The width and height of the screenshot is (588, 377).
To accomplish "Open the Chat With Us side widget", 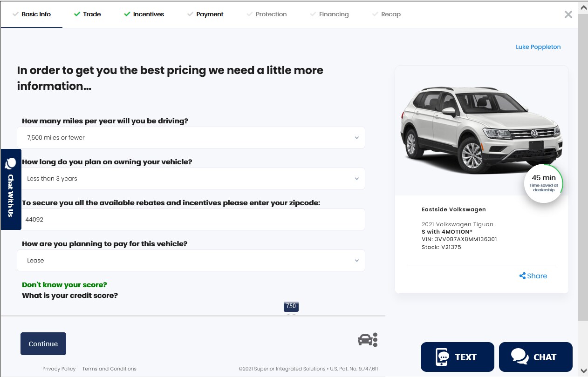I will click(11, 189).
